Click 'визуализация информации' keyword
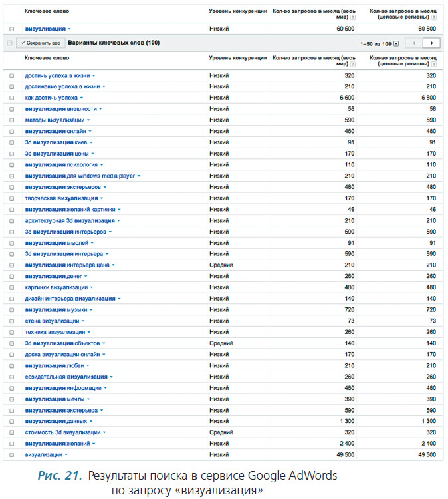 pyautogui.click(x=63, y=388)
